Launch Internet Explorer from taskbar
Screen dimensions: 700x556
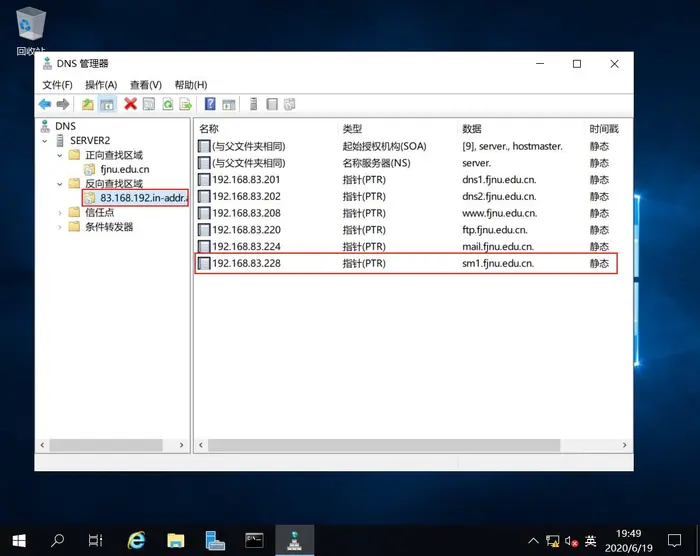pyautogui.click(x=137, y=541)
